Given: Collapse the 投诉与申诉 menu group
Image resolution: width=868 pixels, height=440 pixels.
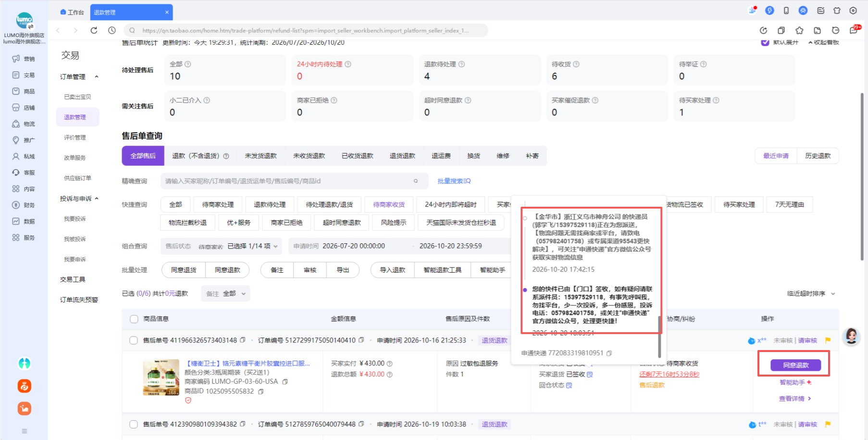Looking at the screenshot, I should [x=97, y=199].
